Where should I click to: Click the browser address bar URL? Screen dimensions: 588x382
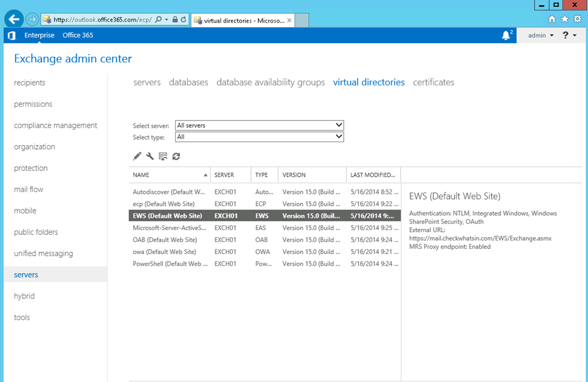(102, 20)
